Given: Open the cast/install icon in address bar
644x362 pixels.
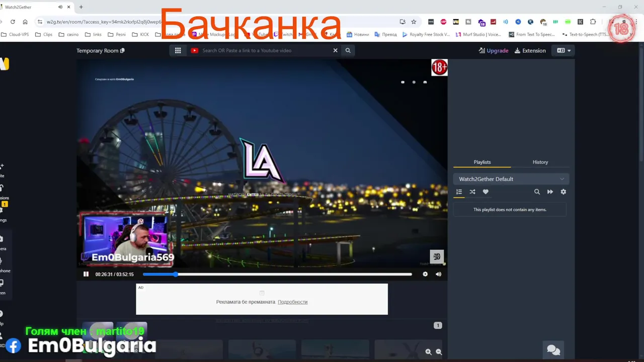Looking at the screenshot, I should click(403, 22).
